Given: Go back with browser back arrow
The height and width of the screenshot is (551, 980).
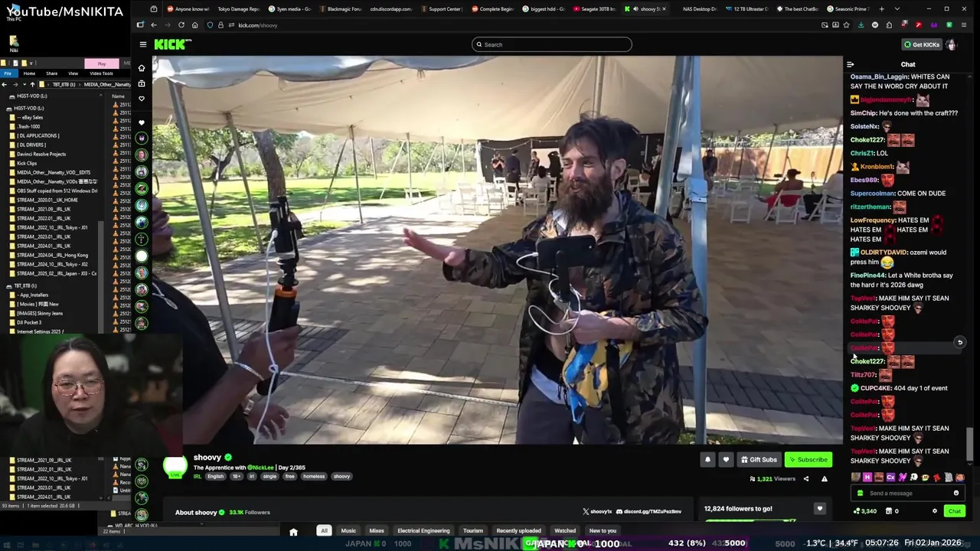Looking at the screenshot, I should pyautogui.click(x=153, y=25).
